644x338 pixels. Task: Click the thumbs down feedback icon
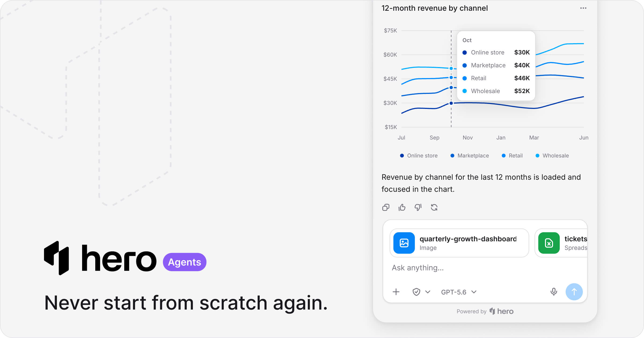tap(418, 207)
